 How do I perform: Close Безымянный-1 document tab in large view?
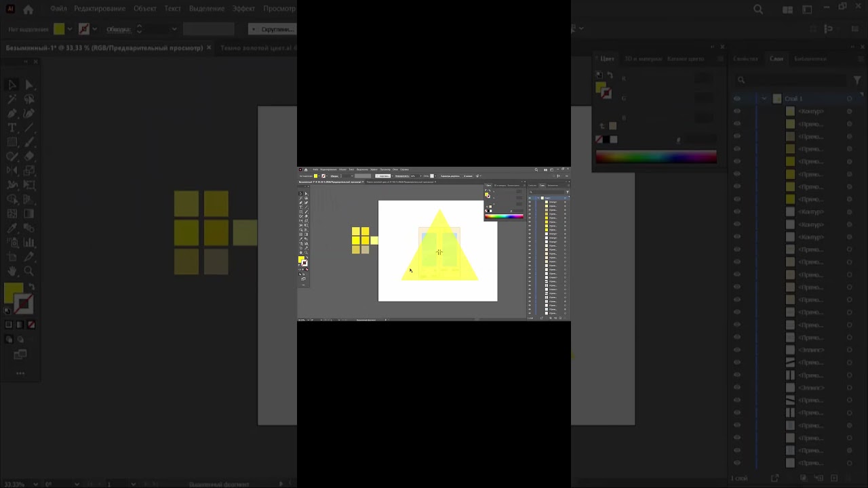click(209, 48)
